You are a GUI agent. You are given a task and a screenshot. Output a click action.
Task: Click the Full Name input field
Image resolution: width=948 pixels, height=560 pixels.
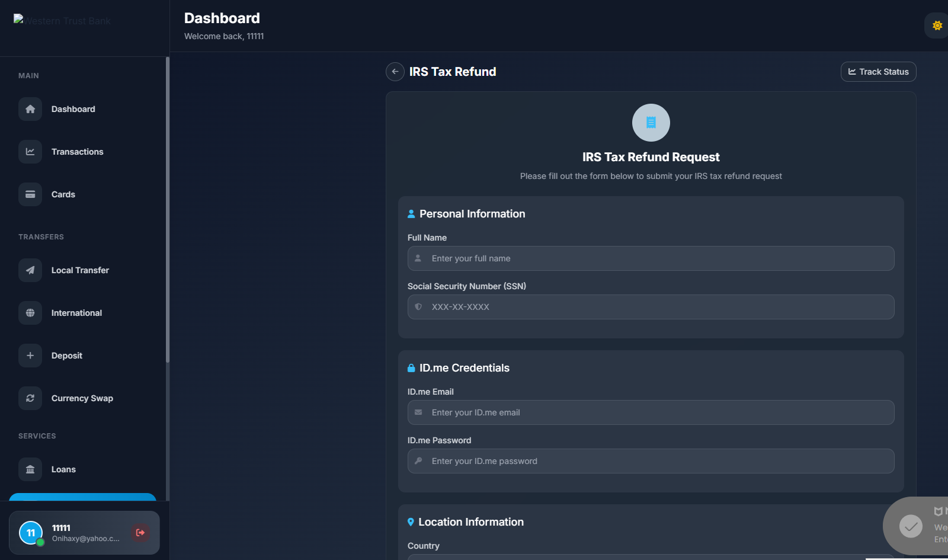click(x=651, y=258)
